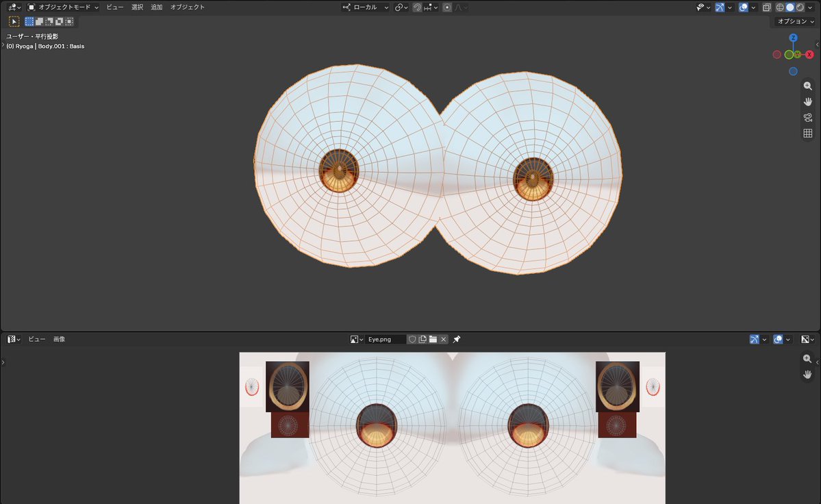The height and width of the screenshot is (504, 821).
Task: Choose the invert selection mode icon
Action: 59,21
